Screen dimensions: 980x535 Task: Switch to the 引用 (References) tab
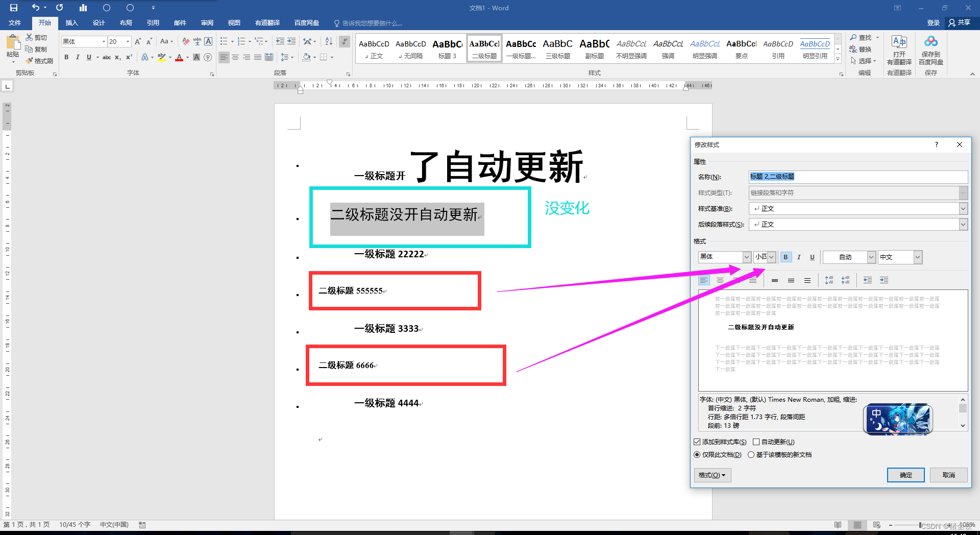[x=153, y=23]
